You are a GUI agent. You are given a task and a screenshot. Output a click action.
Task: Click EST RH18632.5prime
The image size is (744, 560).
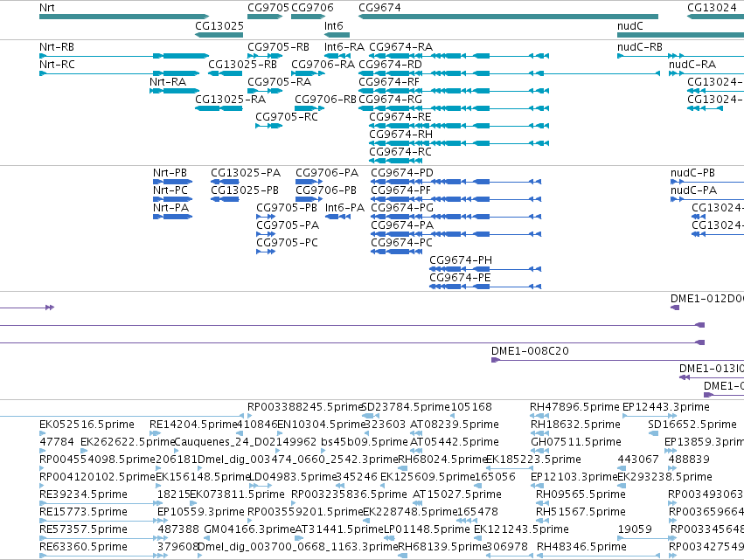pyautogui.click(x=575, y=425)
